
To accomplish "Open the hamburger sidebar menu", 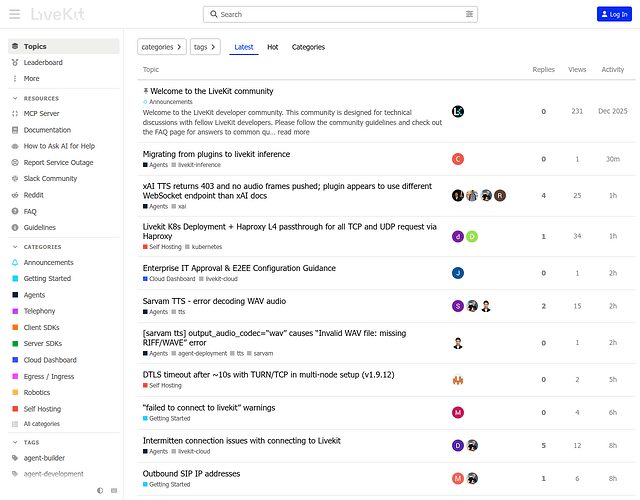I will [15, 14].
